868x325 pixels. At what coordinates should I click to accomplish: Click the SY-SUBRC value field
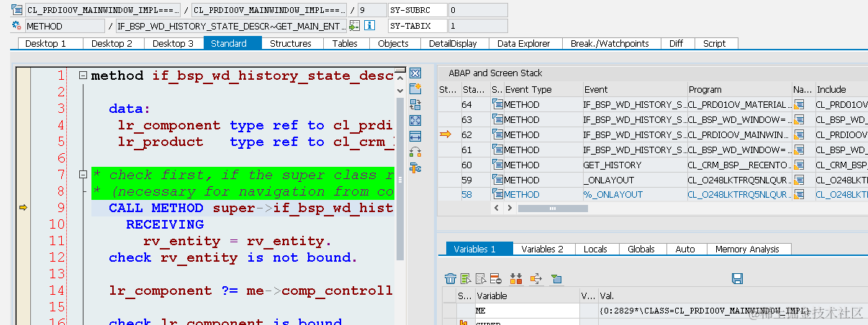coord(477,11)
